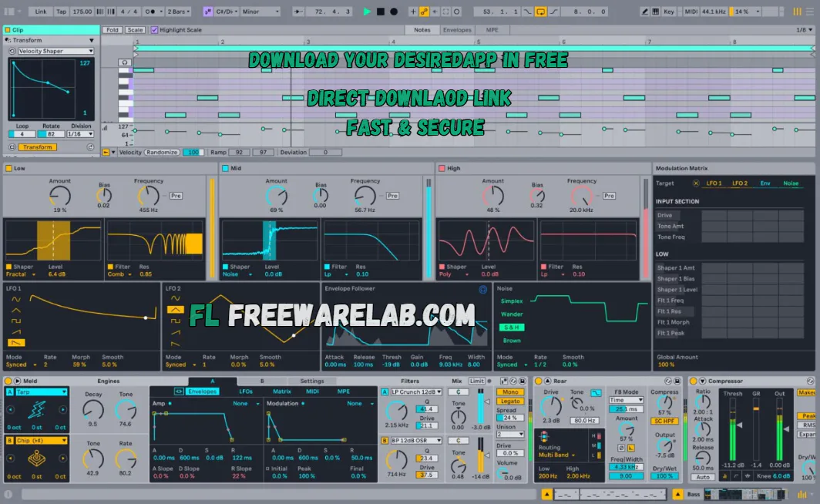
Task: Click the phase invert icon under Roar's Amount
Action: (621, 448)
